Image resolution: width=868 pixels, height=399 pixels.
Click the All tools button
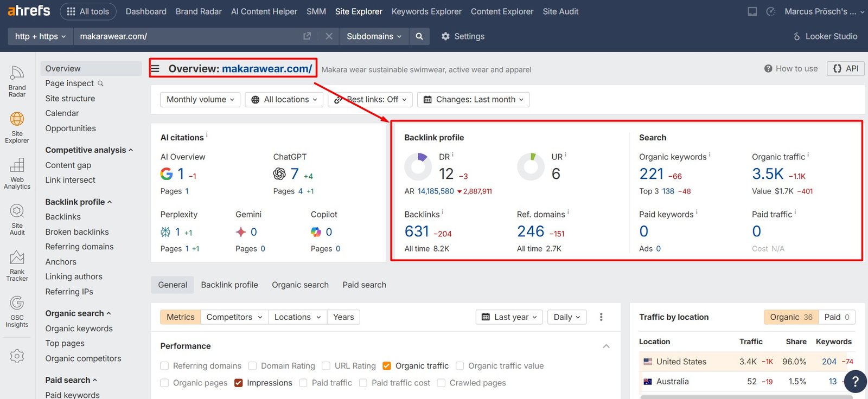click(x=88, y=11)
